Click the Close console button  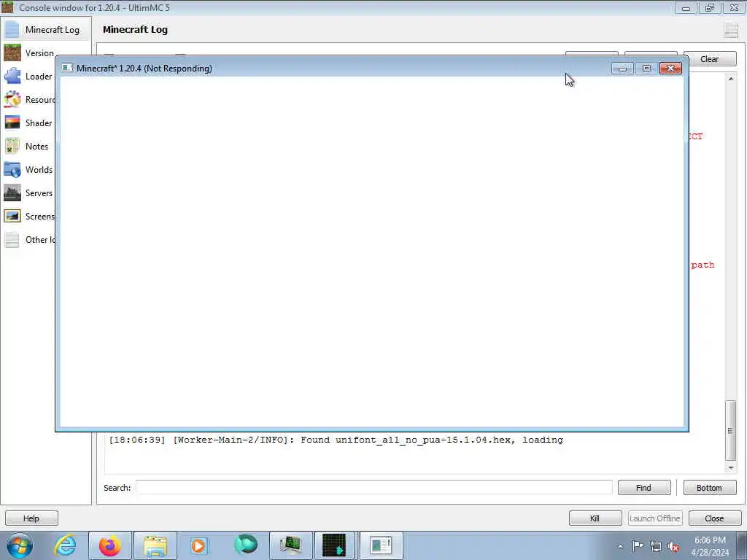(715, 518)
